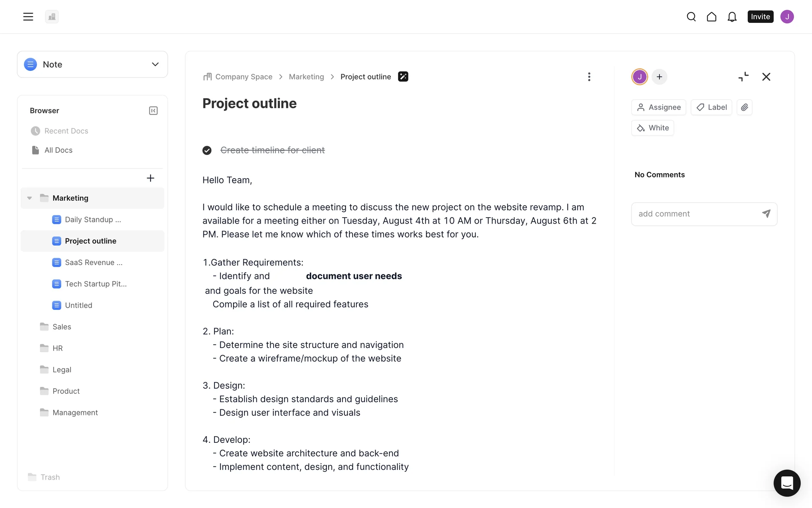Collapse the Marketing folder arrow
Viewport: 812px width, 508px height.
[30, 198]
